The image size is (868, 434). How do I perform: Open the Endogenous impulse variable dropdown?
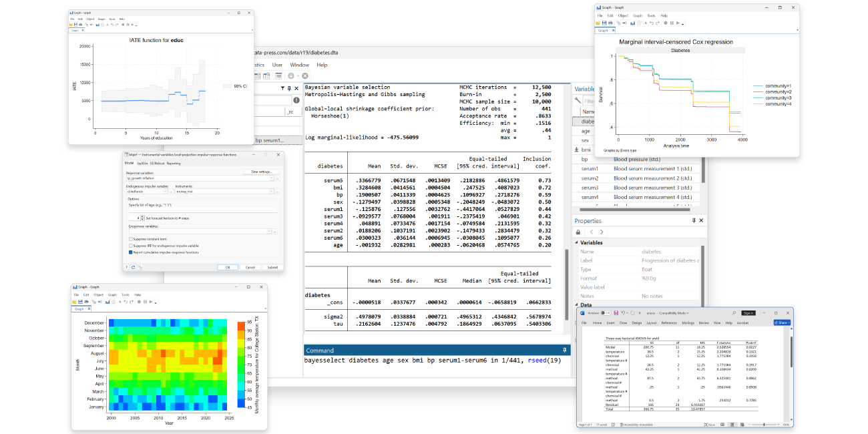tap(165, 190)
